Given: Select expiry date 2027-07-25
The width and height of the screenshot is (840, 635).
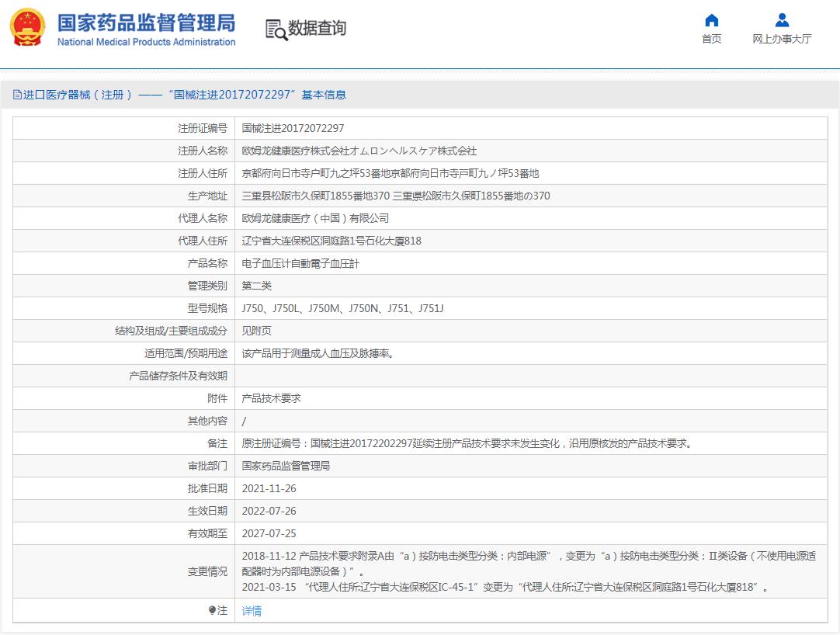Looking at the screenshot, I should 269,533.
